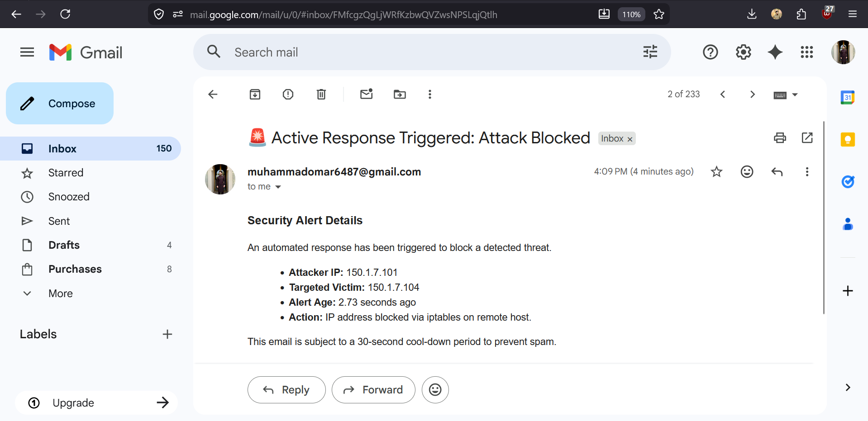The height and width of the screenshot is (421, 868).
Task: Open message more options menu
Action: point(807,171)
